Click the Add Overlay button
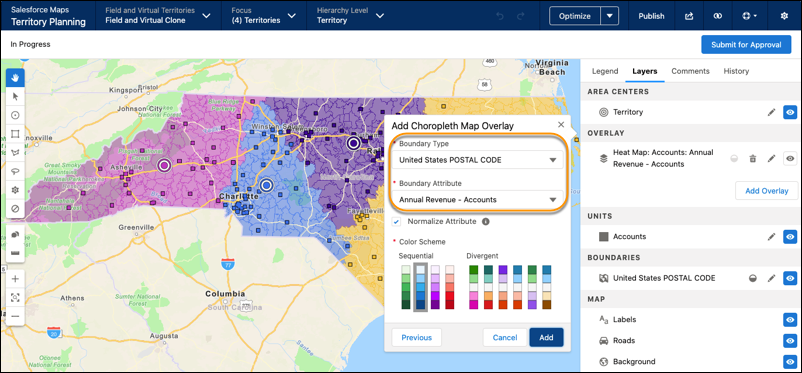The height and width of the screenshot is (373, 802). click(x=766, y=191)
